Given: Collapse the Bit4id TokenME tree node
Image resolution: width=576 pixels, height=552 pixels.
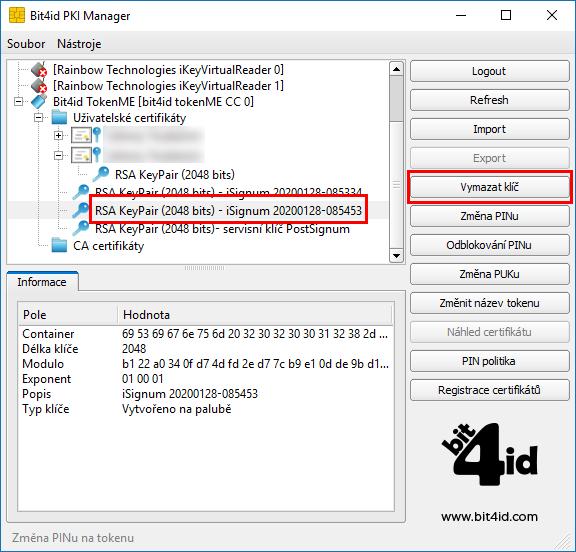Looking at the screenshot, I should 18,102.
